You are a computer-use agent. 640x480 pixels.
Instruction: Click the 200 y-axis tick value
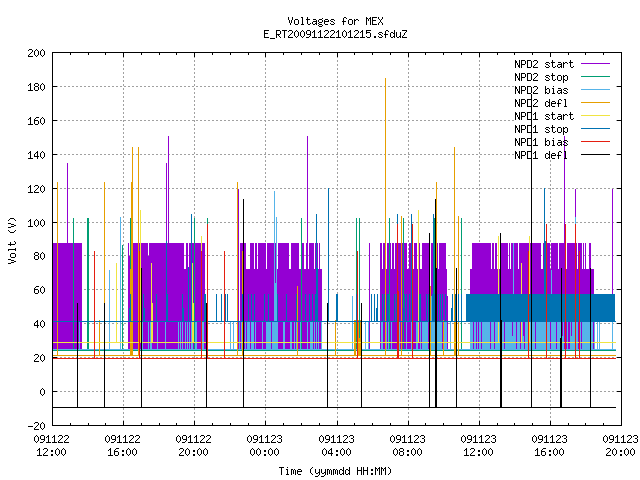click(36, 53)
